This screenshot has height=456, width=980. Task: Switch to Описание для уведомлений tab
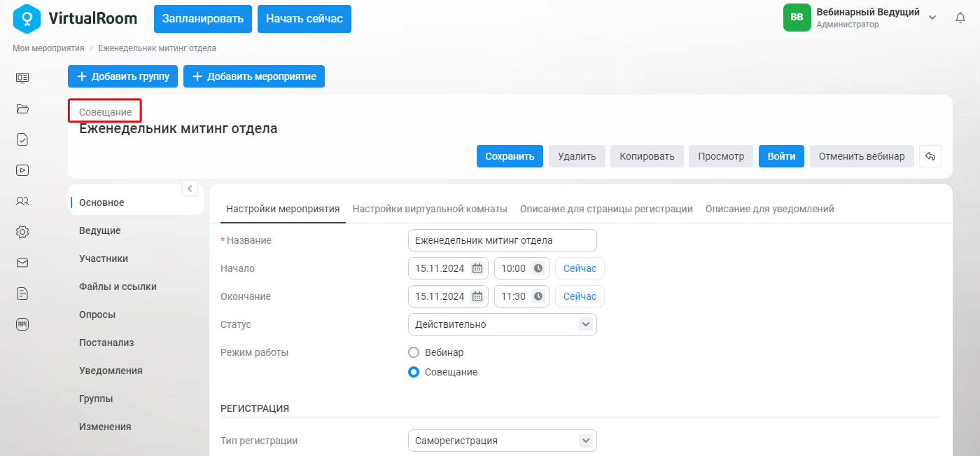770,209
